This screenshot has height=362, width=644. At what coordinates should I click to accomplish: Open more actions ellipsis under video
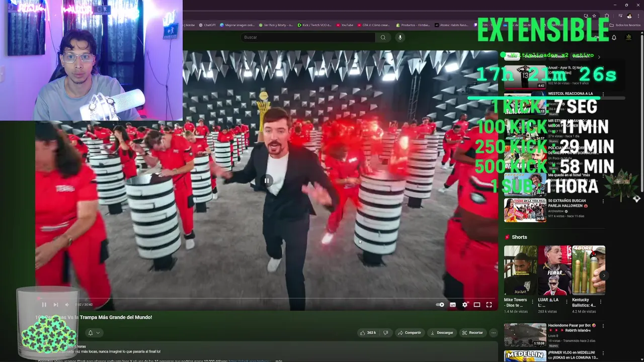click(x=494, y=332)
